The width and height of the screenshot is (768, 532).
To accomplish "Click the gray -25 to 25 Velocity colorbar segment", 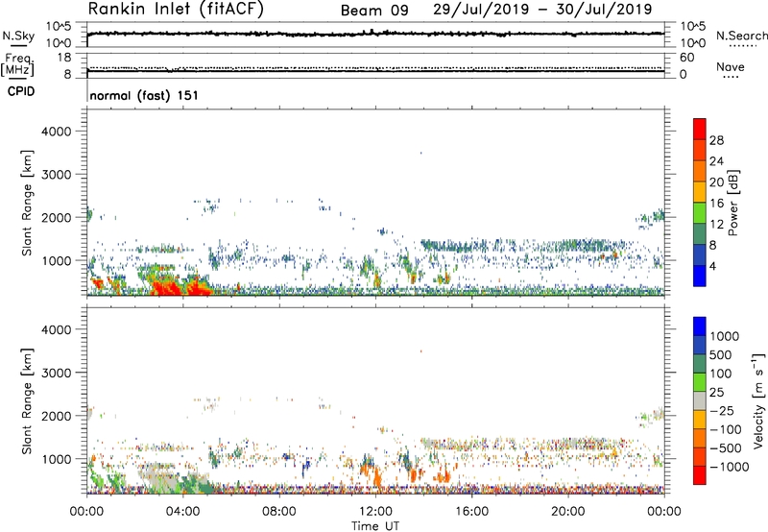I will click(x=700, y=401).
